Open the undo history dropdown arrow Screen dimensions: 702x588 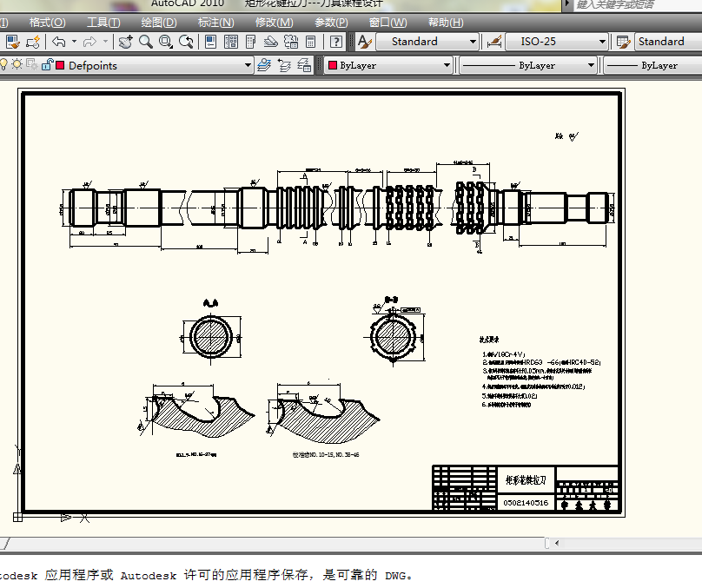click(x=75, y=42)
